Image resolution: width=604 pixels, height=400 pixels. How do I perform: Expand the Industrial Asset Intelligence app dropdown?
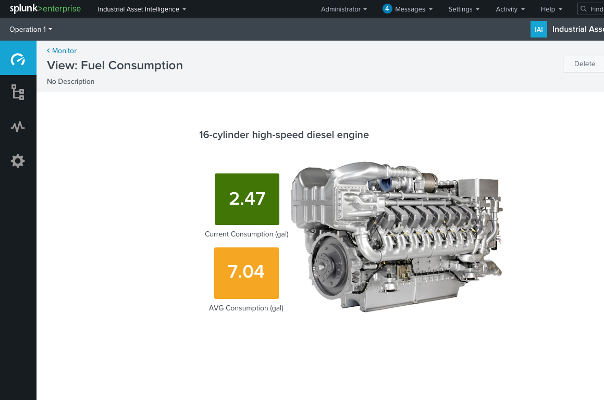click(x=141, y=9)
